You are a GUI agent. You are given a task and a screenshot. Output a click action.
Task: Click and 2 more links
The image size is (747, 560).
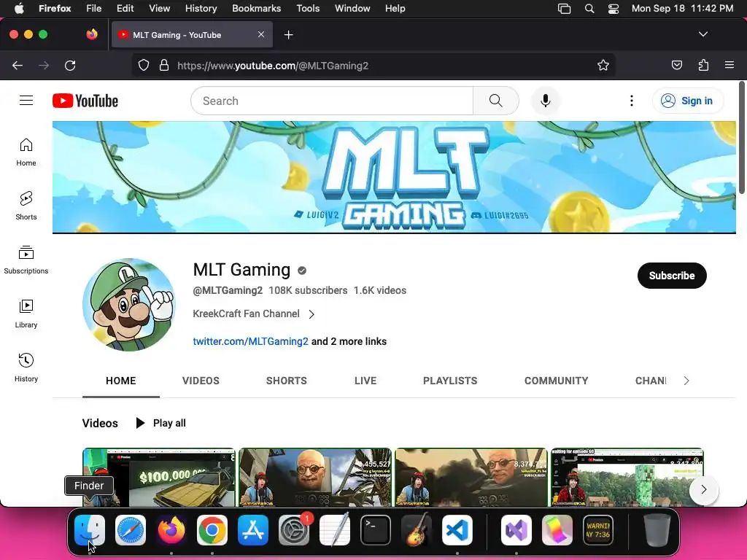pyautogui.click(x=349, y=341)
